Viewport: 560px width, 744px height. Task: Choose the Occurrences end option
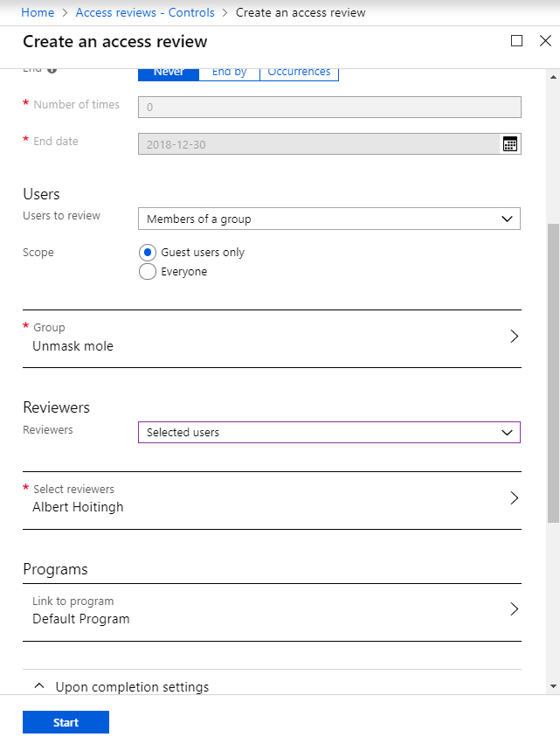click(x=299, y=73)
